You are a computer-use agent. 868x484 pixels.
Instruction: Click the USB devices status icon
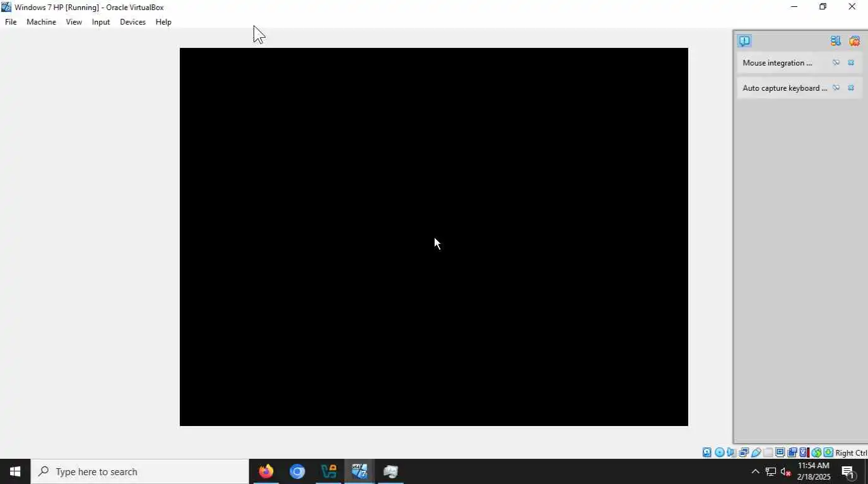pos(756,452)
